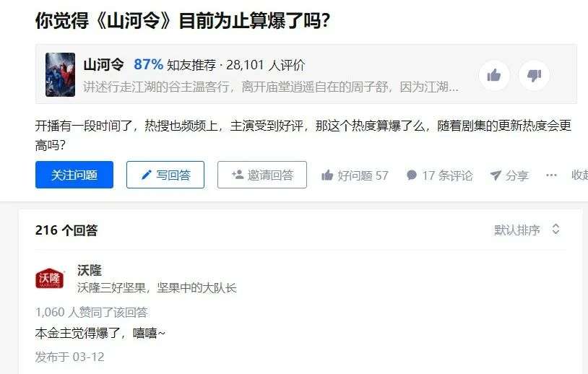Image resolution: width=588 pixels, height=374 pixels.
Task: Click the sort order up-down arrows
Action: (555, 230)
